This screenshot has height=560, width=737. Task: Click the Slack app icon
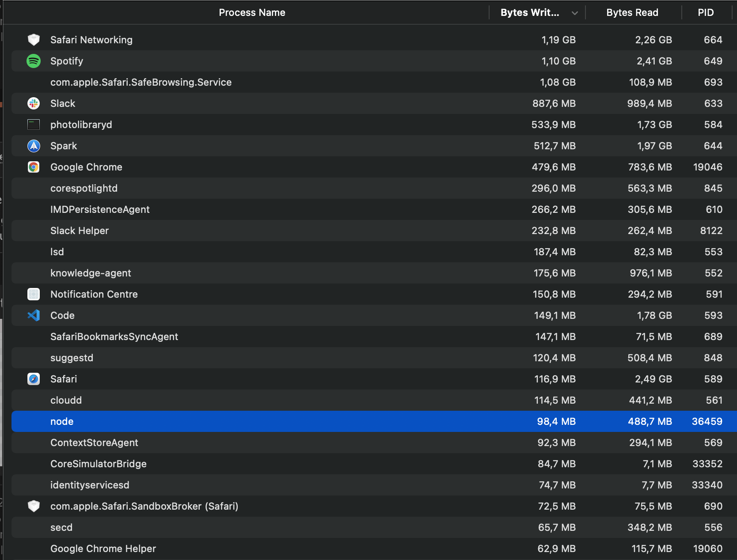pyautogui.click(x=34, y=103)
